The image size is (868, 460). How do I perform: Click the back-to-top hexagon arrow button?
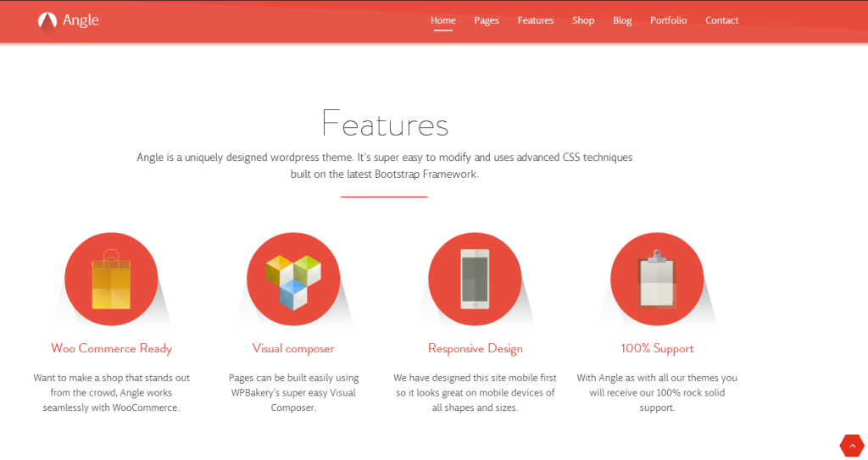pyautogui.click(x=852, y=446)
